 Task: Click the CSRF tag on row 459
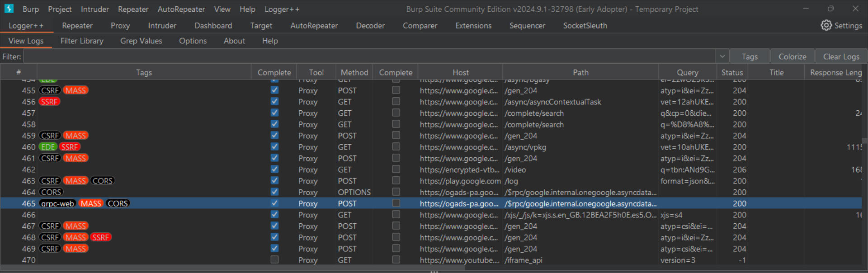(x=50, y=136)
